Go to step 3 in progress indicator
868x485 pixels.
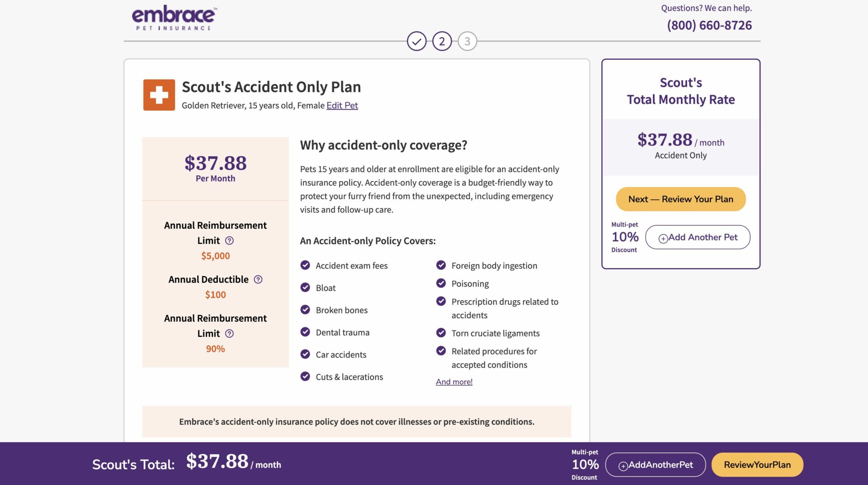[467, 42]
